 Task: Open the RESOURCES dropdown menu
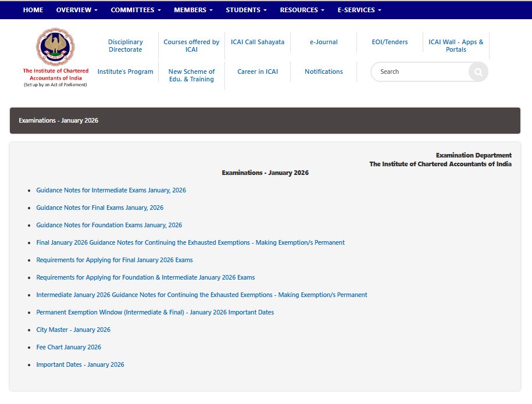[x=302, y=10]
